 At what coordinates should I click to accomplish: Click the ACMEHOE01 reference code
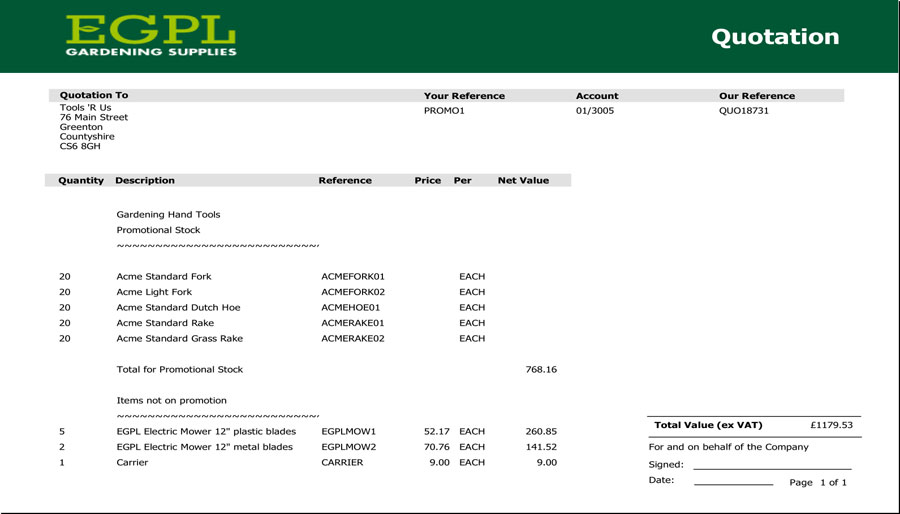(352, 308)
